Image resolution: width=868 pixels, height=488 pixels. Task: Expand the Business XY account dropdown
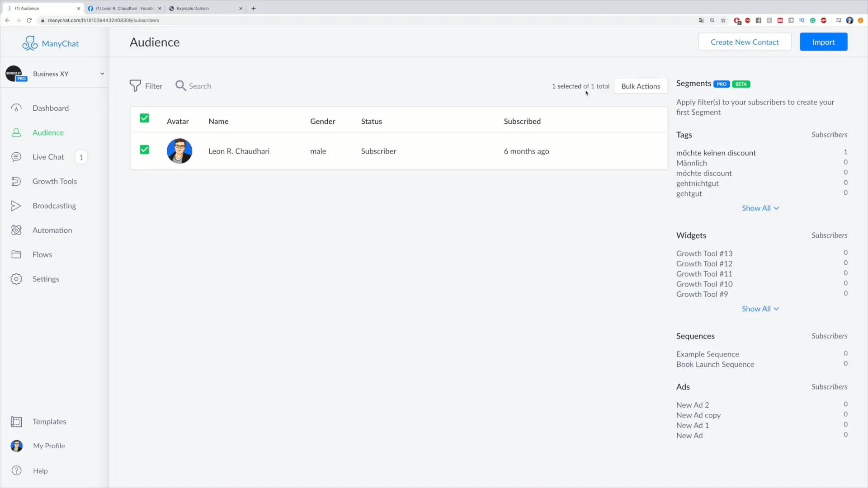click(102, 74)
